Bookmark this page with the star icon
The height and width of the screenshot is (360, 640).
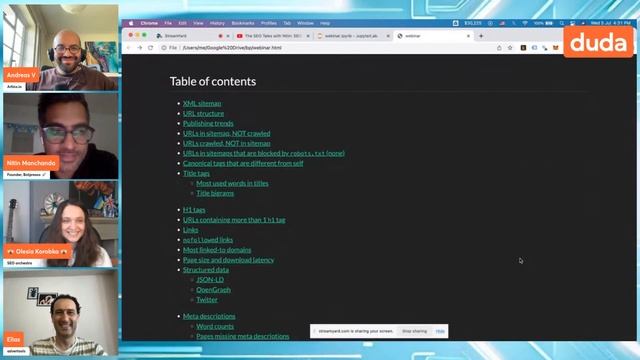[x=510, y=48]
